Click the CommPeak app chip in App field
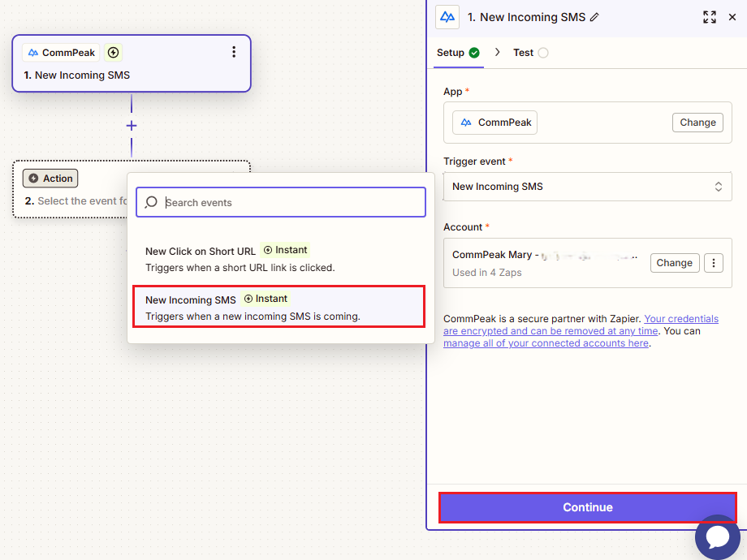Viewport: 747px width, 560px height. click(494, 123)
